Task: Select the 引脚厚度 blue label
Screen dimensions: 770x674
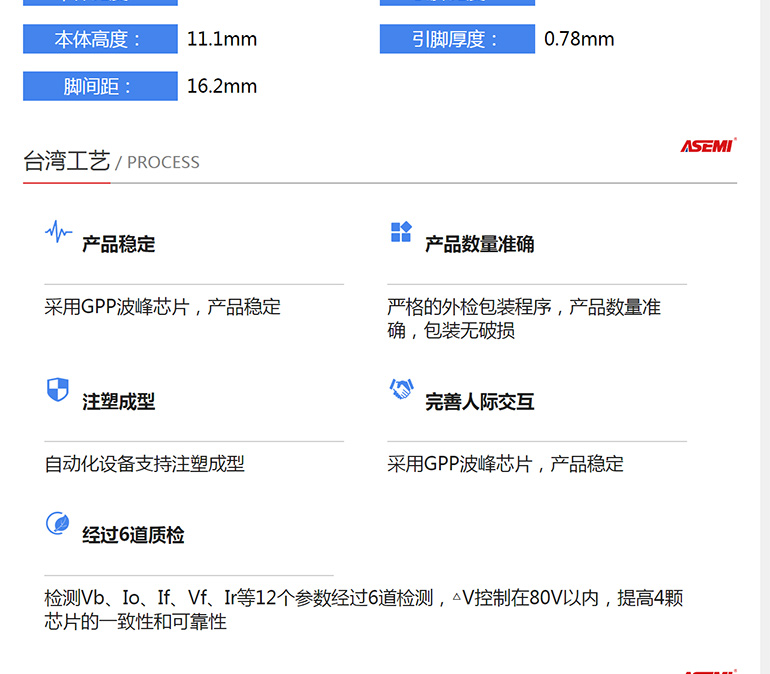Action: pyautogui.click(x=457, y=40)
